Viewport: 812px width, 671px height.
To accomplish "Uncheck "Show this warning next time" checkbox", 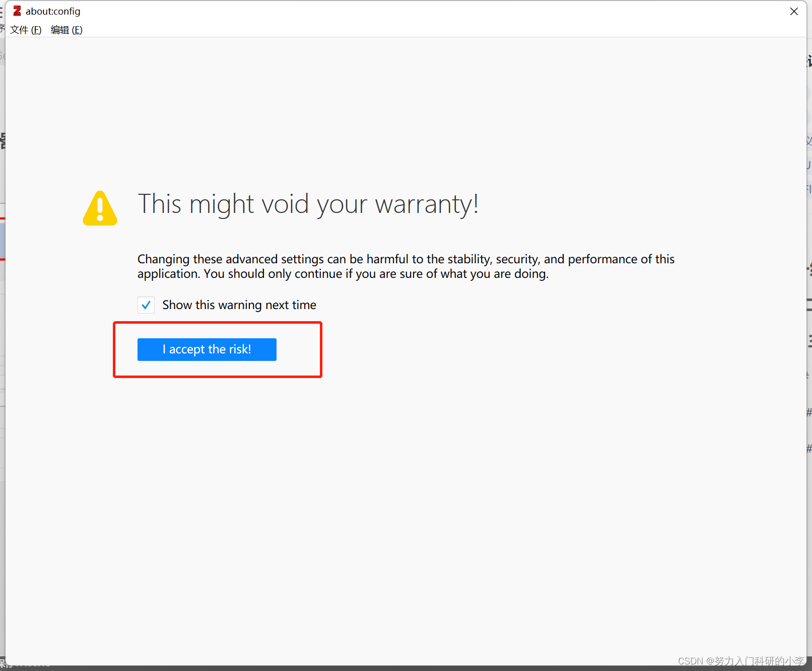I will (x=146, y=305).
